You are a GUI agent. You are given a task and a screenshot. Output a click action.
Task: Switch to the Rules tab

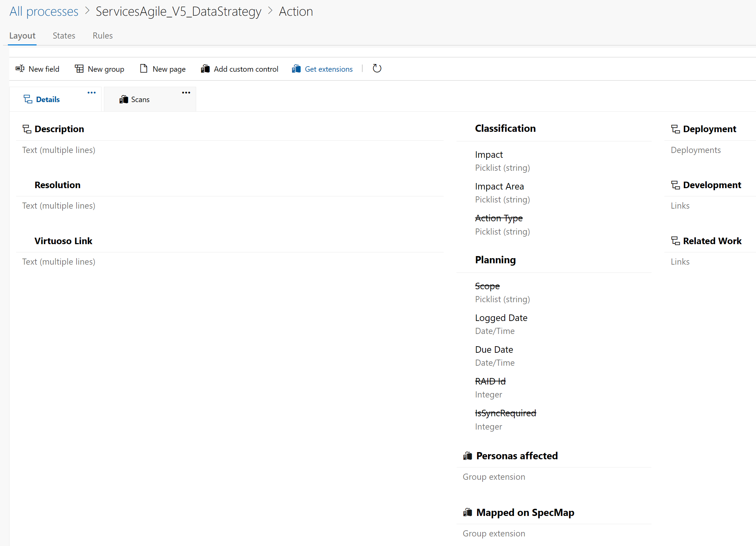[x=103, y=36]
